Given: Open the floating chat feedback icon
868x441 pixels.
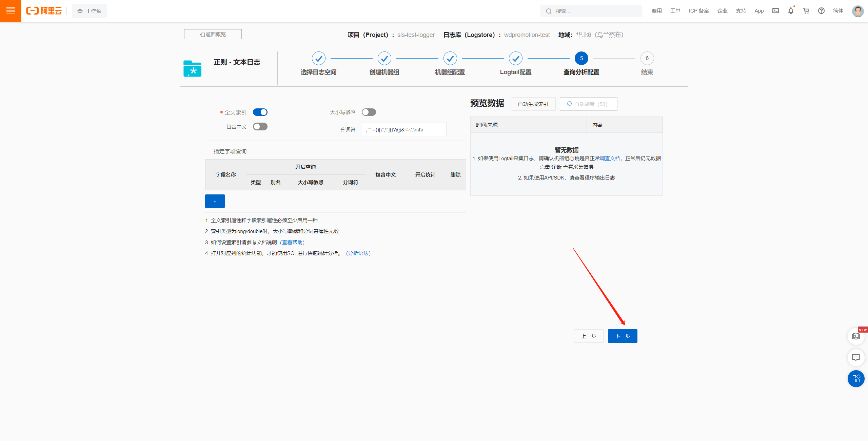Looking at the screenshot, I should 856,357.
